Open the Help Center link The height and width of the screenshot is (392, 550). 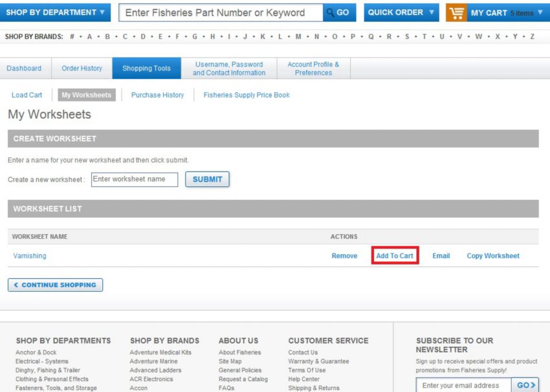[x=303, y=379]
